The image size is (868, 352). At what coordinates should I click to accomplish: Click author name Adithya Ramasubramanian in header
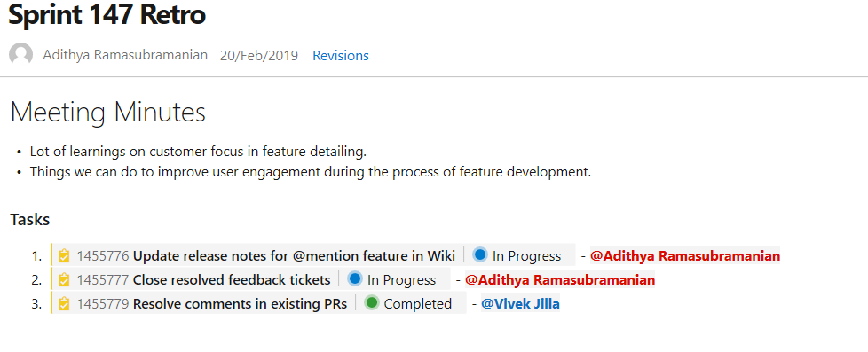click(125, 55)
